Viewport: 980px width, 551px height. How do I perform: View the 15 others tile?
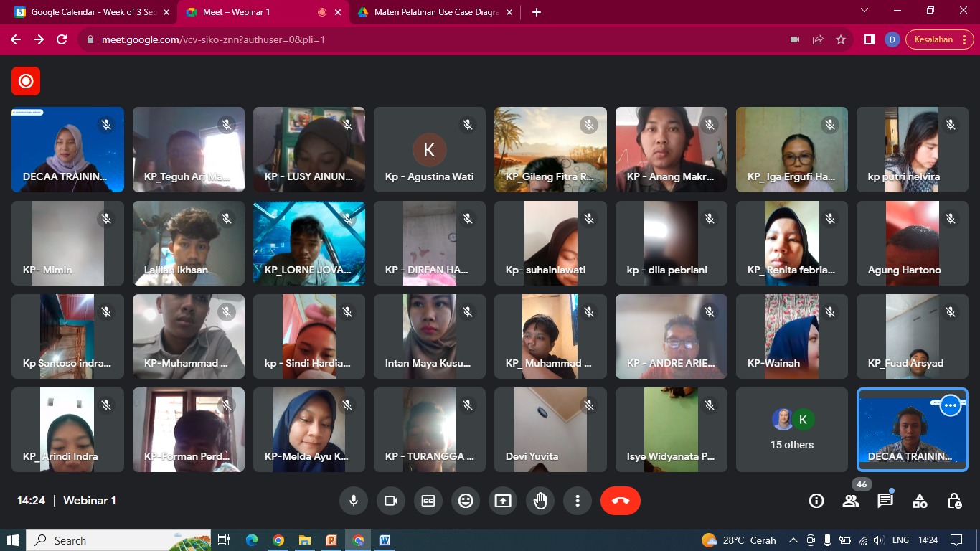(791, 430)
